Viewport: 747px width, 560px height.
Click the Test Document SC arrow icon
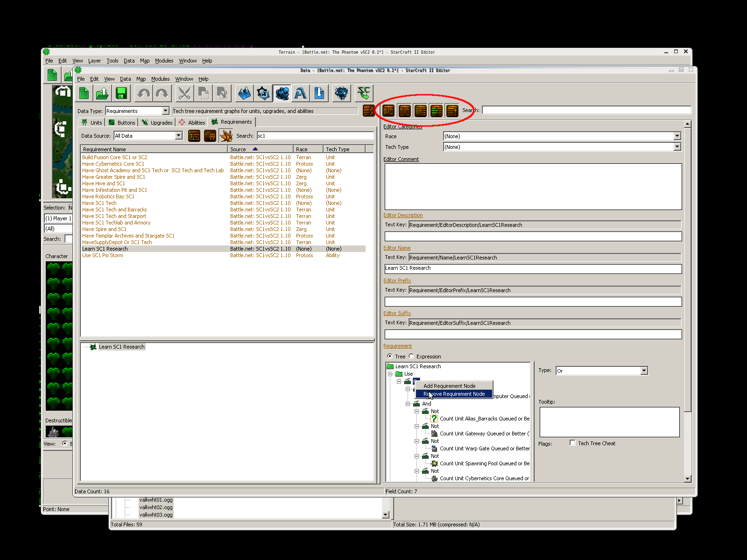[x=363, y=94]
